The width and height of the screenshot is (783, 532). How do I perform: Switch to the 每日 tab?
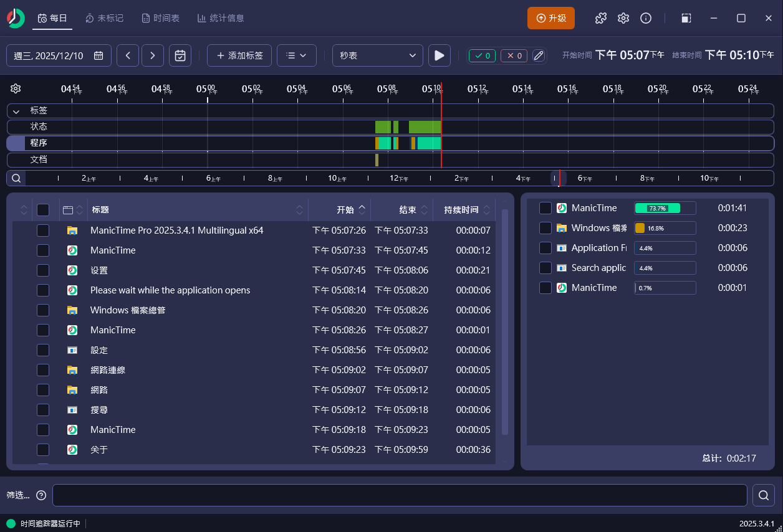pyautogui.click(x=52, y=18)
